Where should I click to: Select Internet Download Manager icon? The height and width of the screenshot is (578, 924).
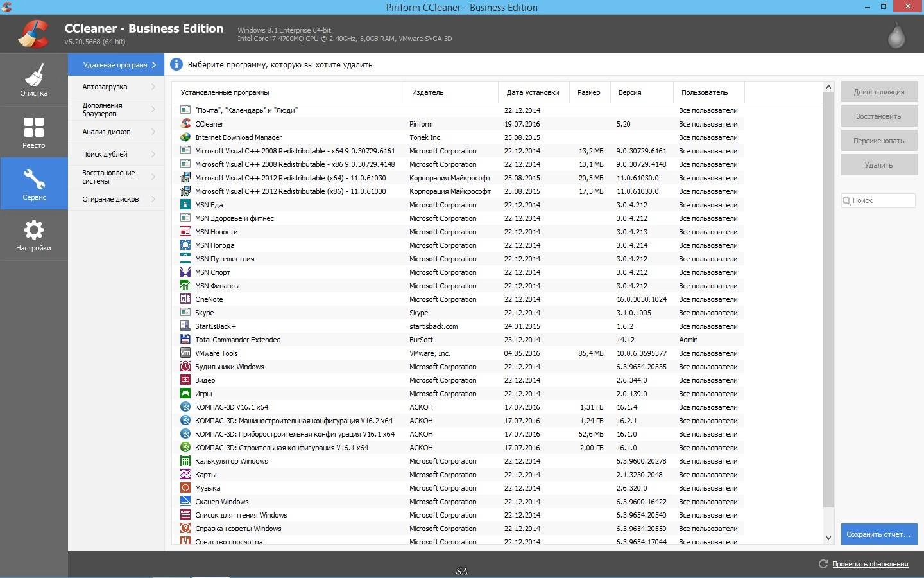pyautogui.click(x=185, y=137)
